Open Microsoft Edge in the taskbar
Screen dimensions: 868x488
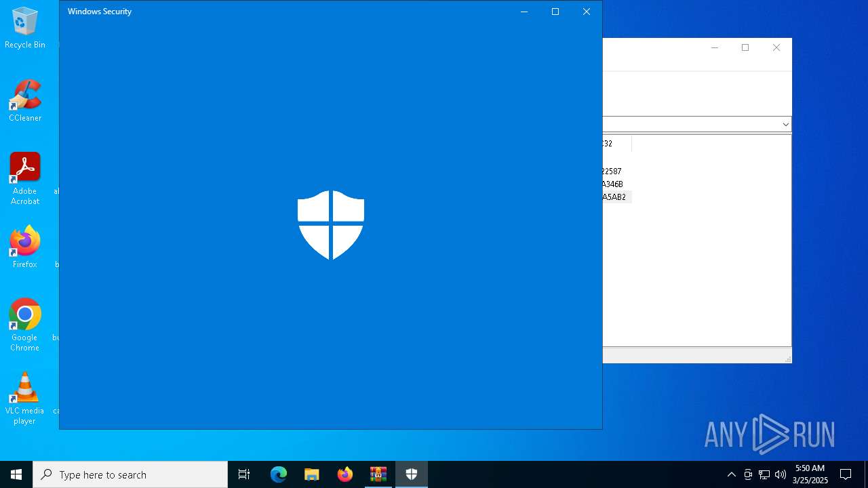279,474
